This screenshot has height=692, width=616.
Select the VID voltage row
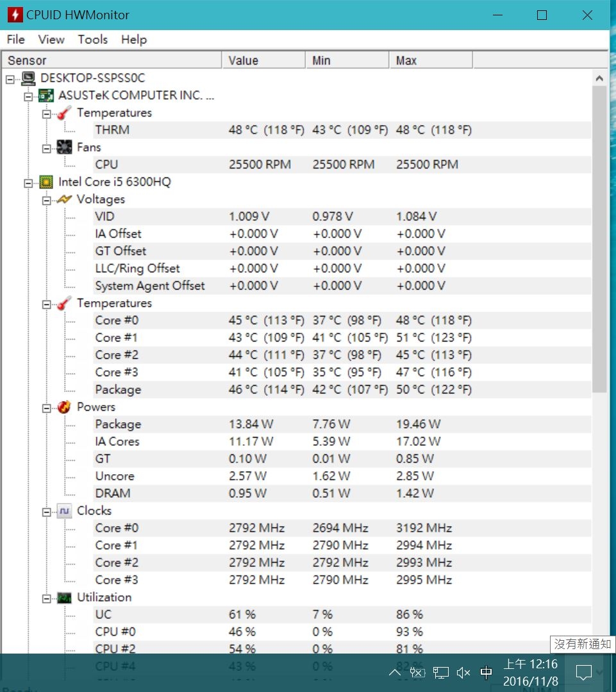[x=342, y=217]
